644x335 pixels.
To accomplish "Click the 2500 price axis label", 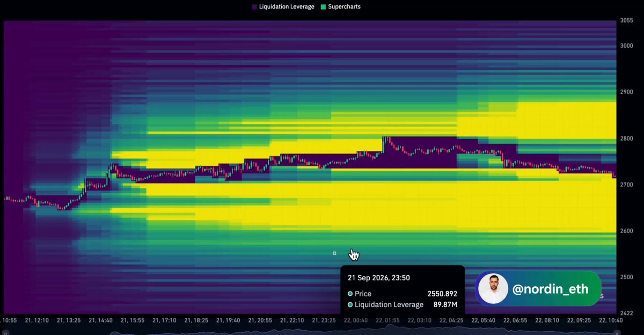I will pyautogui.click(x=626, y=277).
